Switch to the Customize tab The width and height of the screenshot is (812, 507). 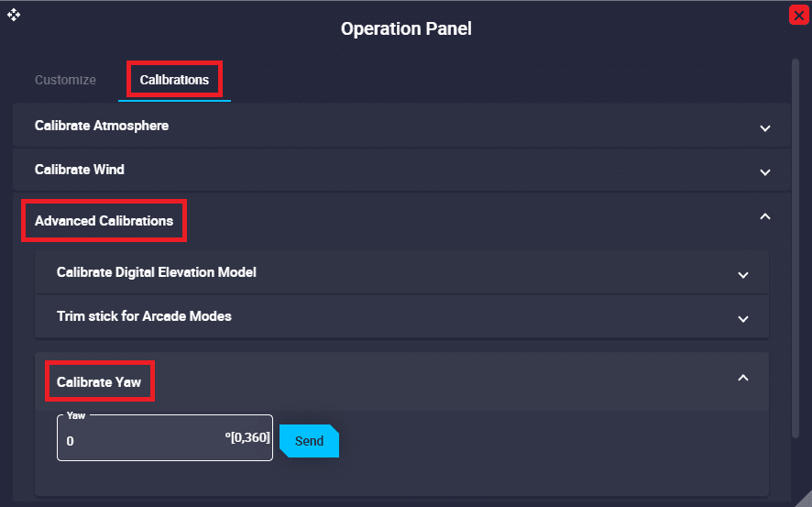(x=65, y=80)
